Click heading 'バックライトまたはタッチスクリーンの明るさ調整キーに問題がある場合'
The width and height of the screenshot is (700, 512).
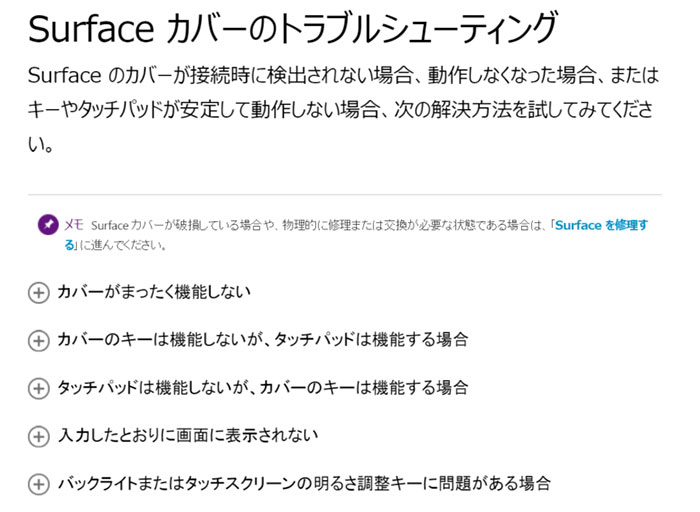coord(304,483)
